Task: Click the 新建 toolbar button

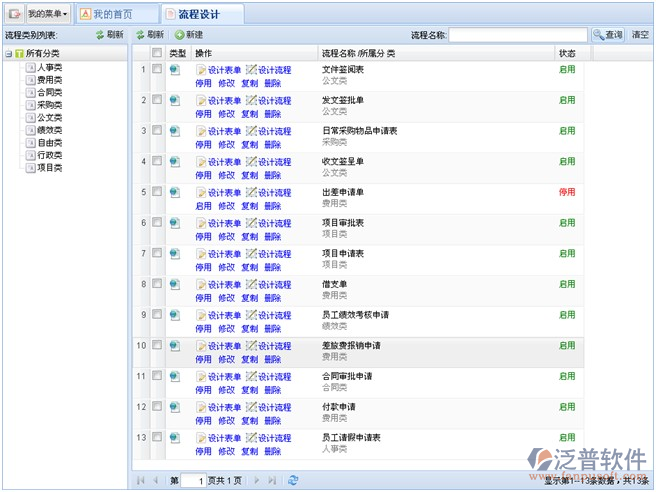Action: pos(188,34)
